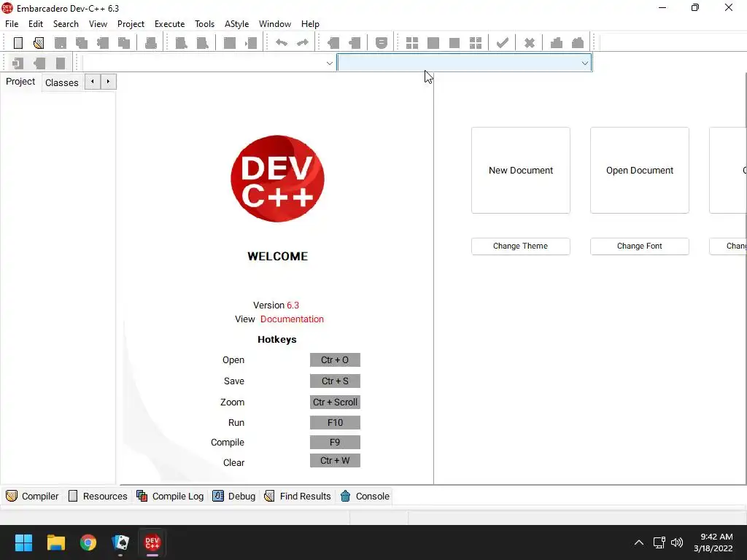Screen dimensions: 747x560
Task: Open the Execute menu
Action: tap(169, 24)
